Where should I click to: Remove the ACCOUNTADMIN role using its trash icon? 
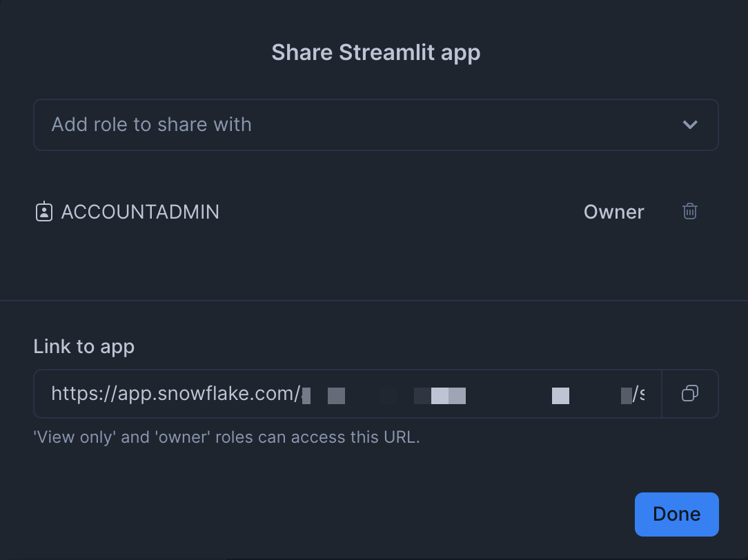tap(690, 212)
